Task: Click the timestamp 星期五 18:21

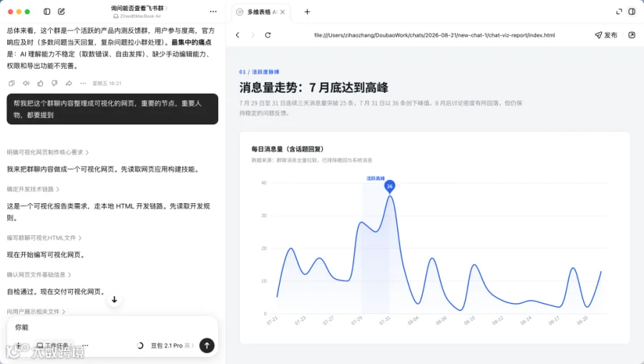Action: coord(107,83)
